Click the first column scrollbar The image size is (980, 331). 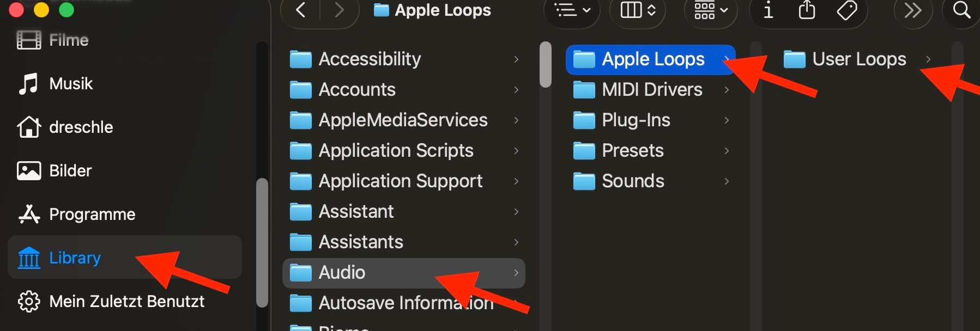pyautogui.click(x=545, y=65)
